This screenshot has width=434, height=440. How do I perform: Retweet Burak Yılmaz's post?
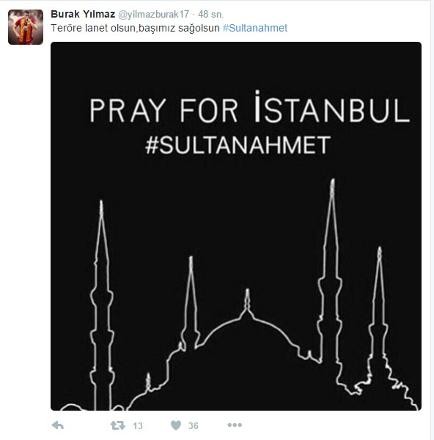(118, 425)
